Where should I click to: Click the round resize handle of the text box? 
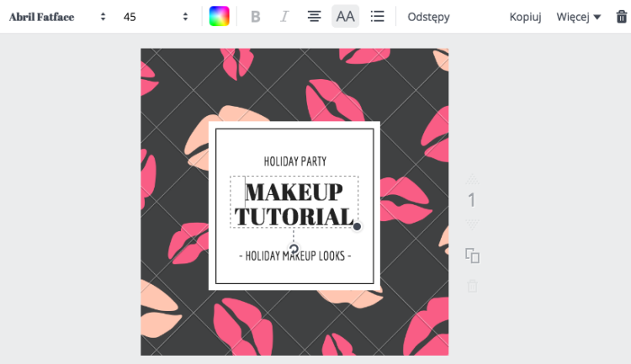[357, 227]
